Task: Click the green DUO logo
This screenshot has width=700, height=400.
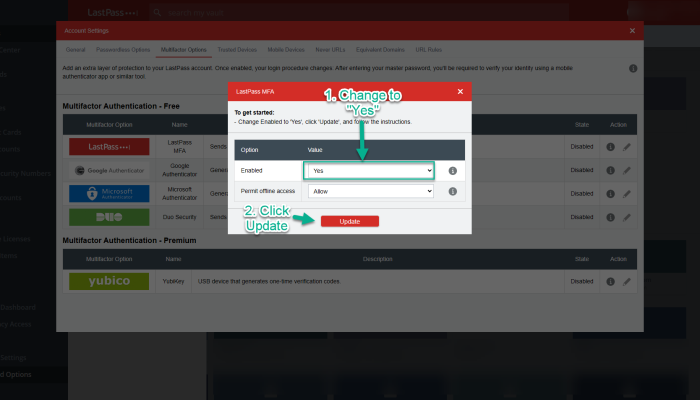Action: (x=109, y=217)
